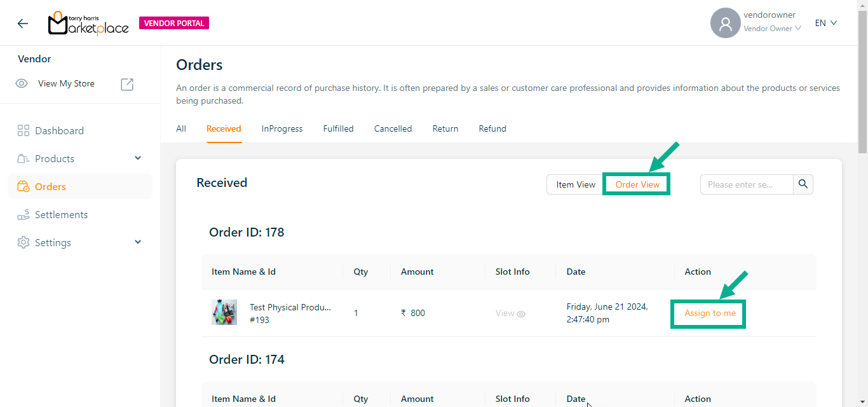Image resolution: width=868 pixels, height=407 pixels.
Task: Open store in new tab icon
Action: [x=127, y=84]
